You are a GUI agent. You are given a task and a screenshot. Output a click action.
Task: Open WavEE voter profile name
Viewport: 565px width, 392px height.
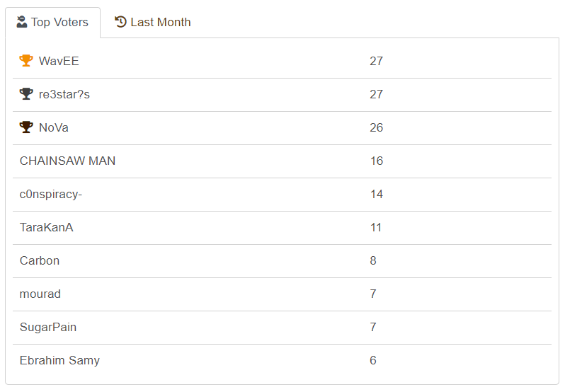(x=59, y=61)
